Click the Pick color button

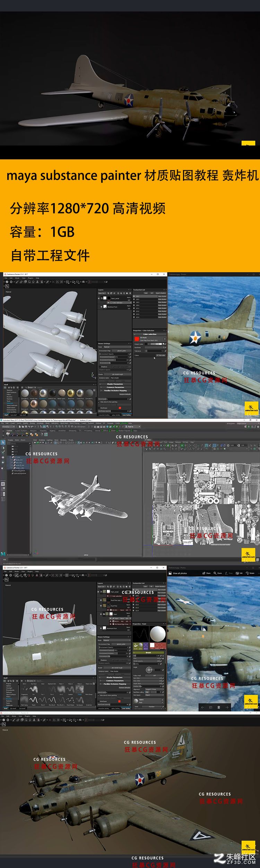coord(161,356)
